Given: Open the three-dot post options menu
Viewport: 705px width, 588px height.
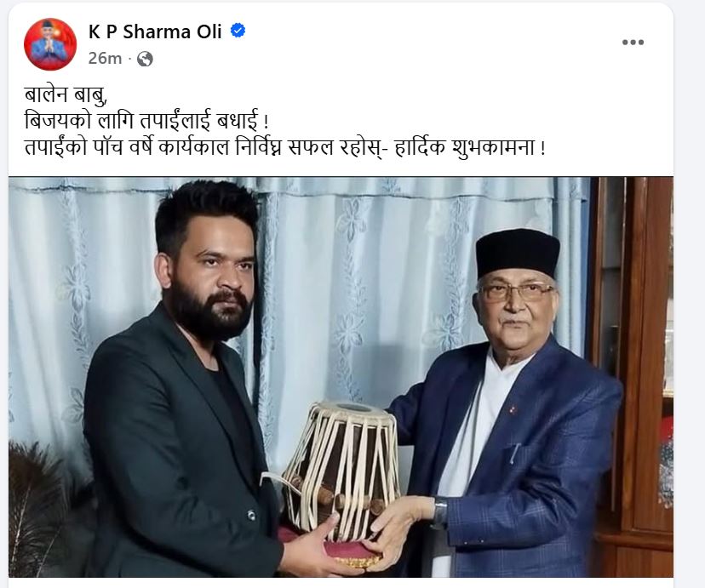Looking at the screenshot, I should pos(633,43).
